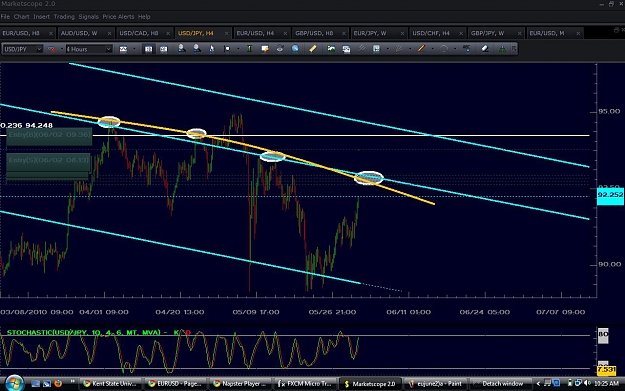Open the Signals menu
Viewport: 625px width, 391px height.
click(x=88, y=17)
